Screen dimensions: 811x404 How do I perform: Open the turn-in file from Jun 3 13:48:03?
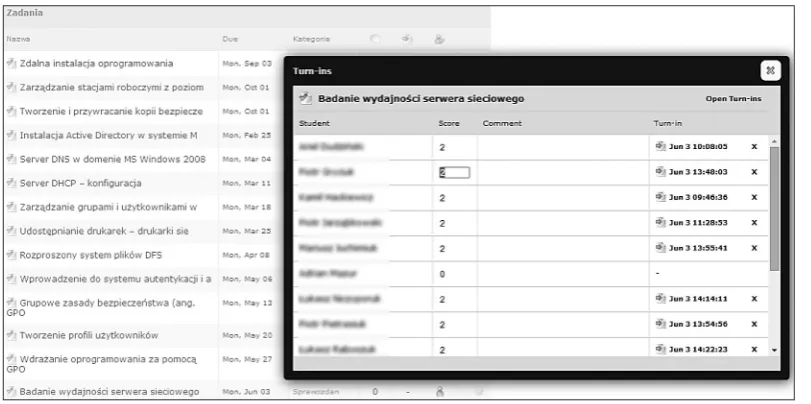(660, 172)
